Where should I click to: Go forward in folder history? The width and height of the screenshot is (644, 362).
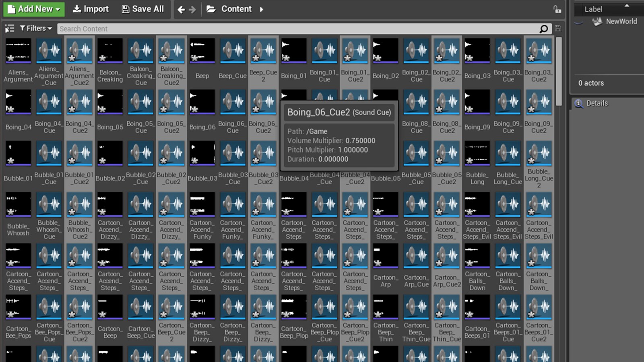[192, 9]
